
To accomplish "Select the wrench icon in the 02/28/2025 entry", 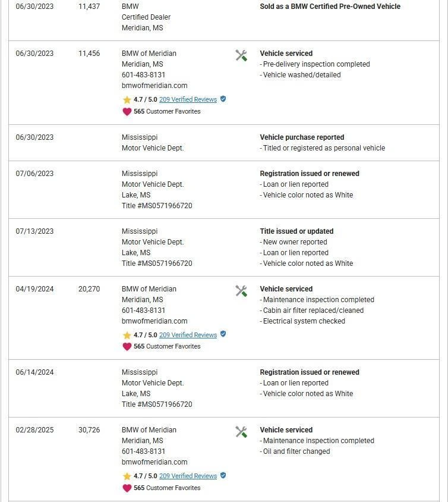I will 241,432.
